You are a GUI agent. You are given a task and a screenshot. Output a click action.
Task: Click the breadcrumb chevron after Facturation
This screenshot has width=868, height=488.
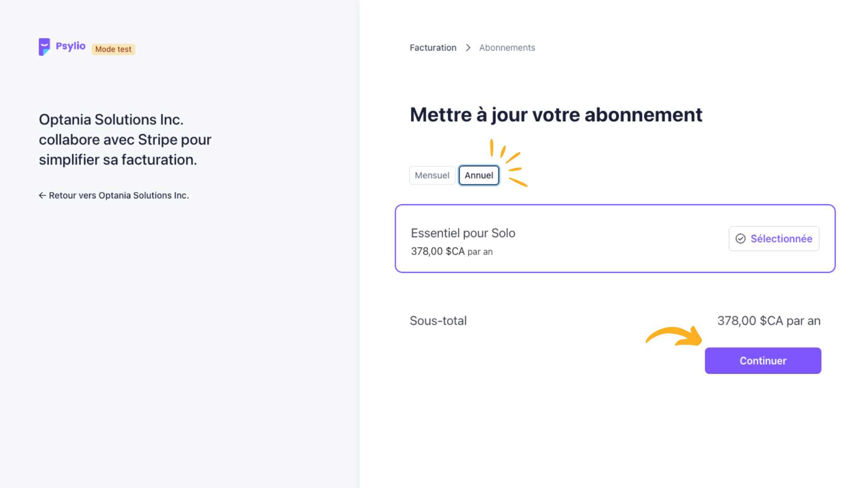[x=468, y=48]
